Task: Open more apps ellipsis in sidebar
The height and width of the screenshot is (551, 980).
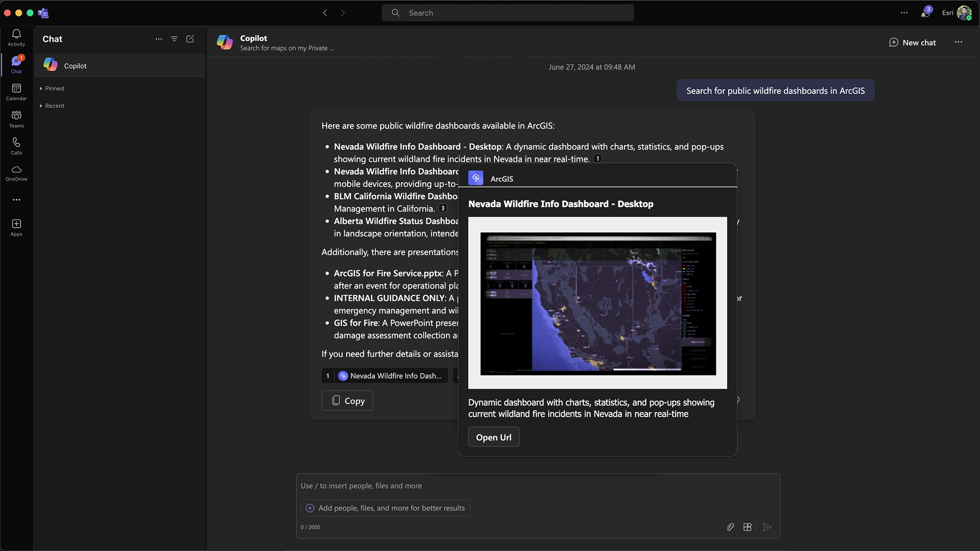Action: click(16, 200)
